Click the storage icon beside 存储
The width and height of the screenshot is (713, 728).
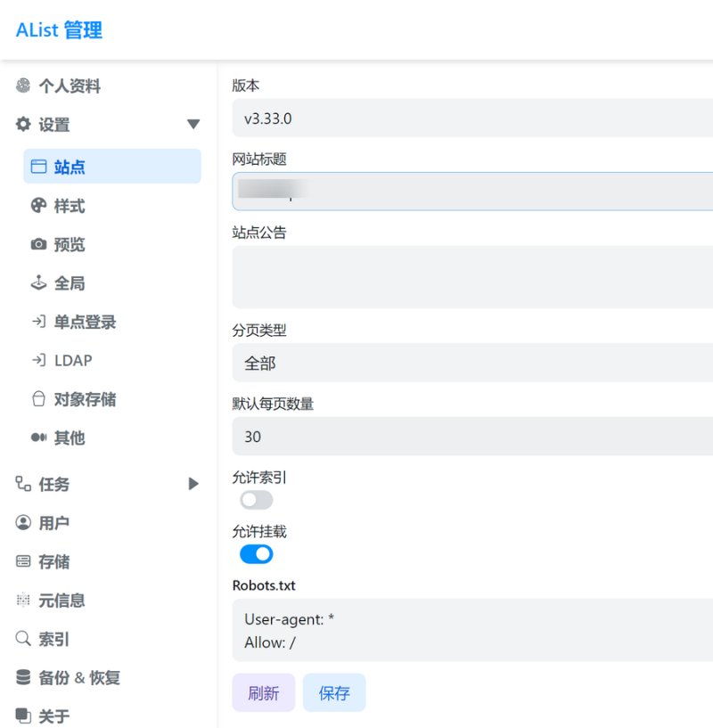point(23,561)
